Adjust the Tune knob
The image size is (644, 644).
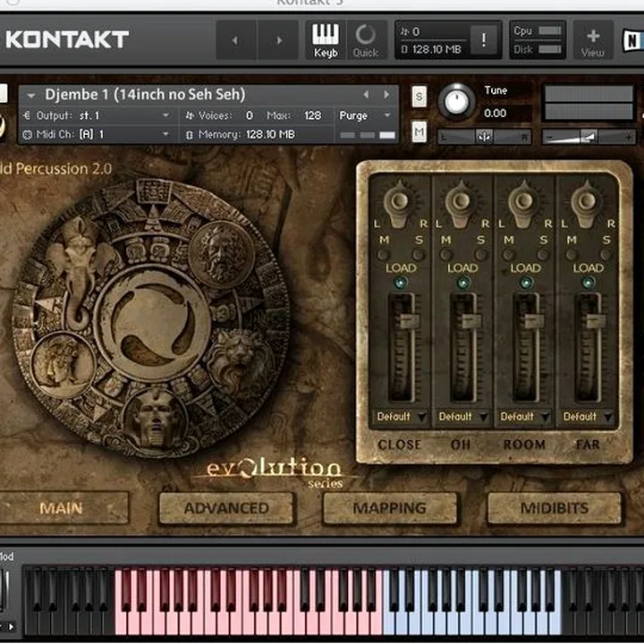[456, 101]
